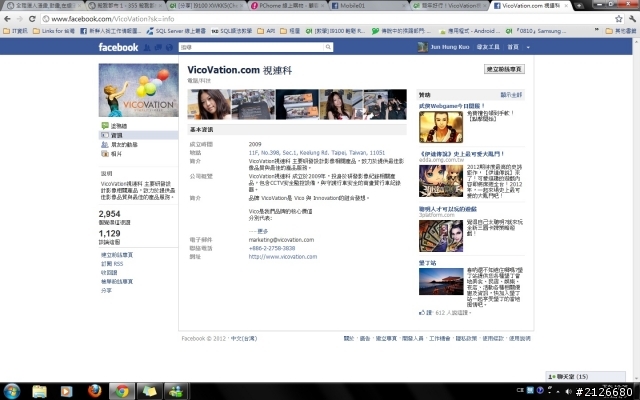Open the Facebook account dropdown arrow
This screenshot has height=400, width=640.
pos(528,47)
